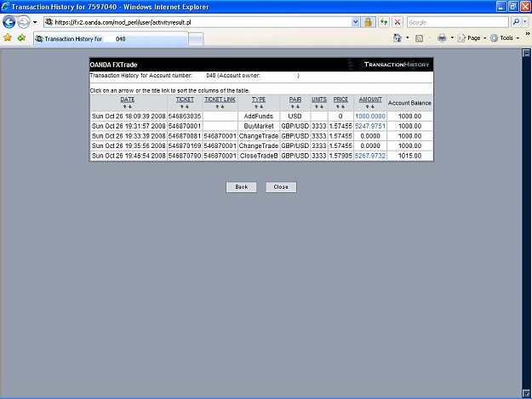Click the page scrollbar up arrow
532x399 pixels.
pos(527,53)
